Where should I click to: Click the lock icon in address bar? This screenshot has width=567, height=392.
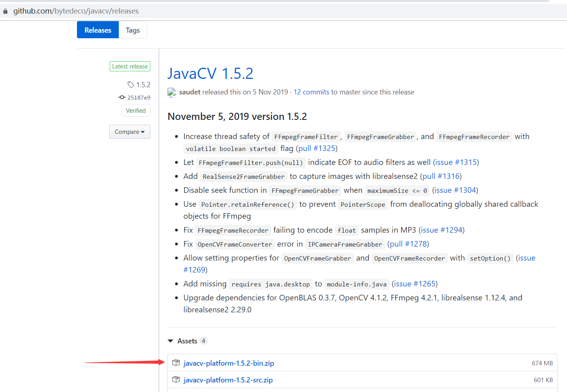(5, 12)
